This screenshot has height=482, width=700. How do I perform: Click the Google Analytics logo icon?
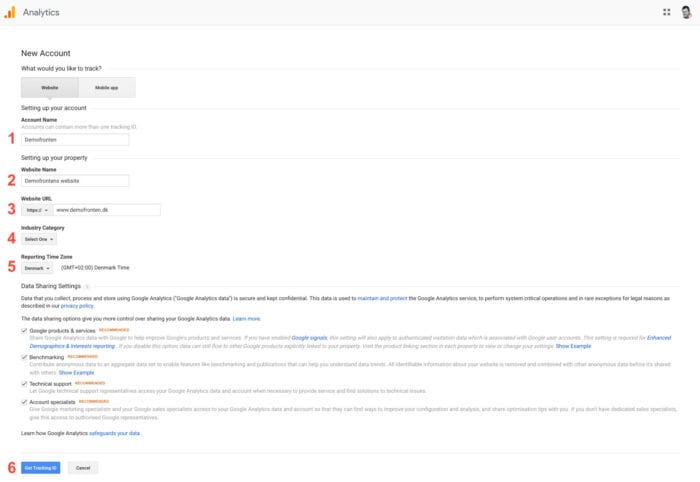(x=9, y=12)
